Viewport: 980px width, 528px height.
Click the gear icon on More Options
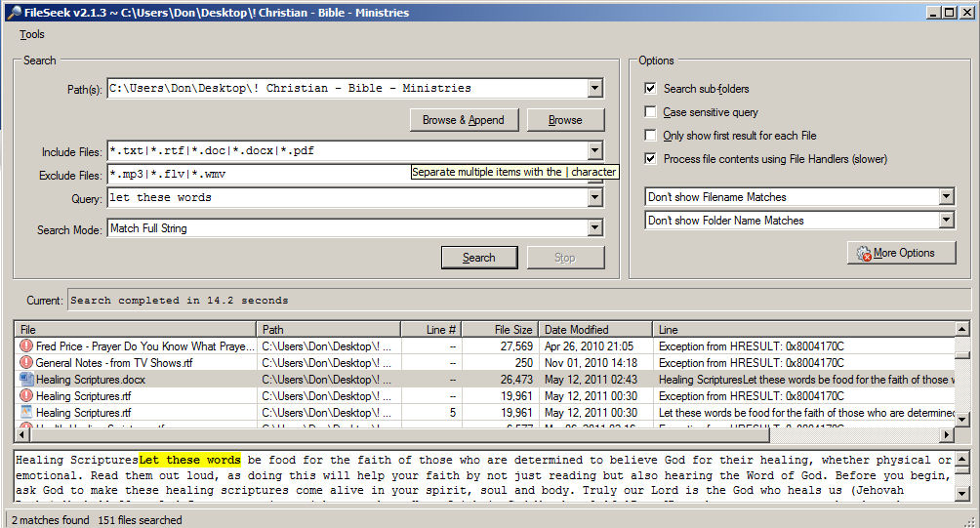click(863, 253)
